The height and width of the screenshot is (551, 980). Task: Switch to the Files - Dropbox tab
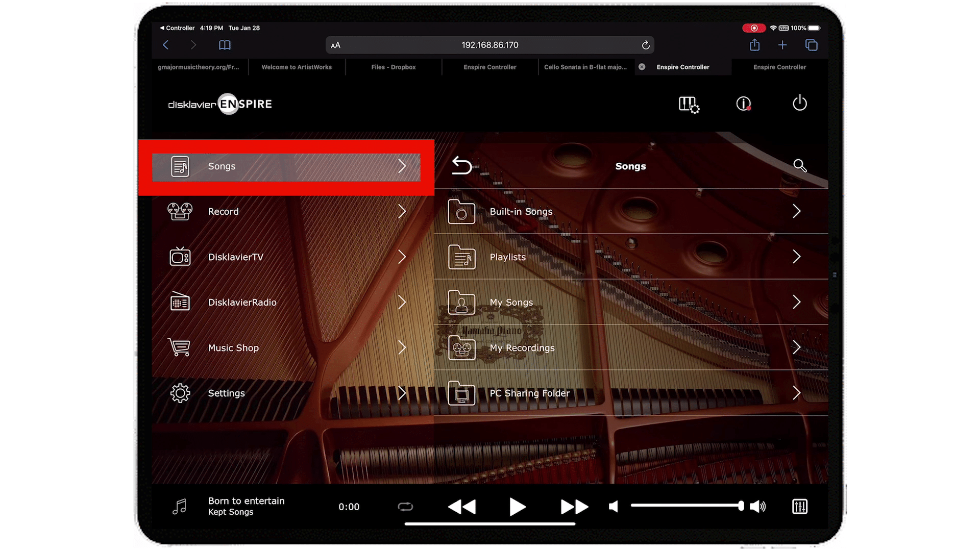[393, 67]
